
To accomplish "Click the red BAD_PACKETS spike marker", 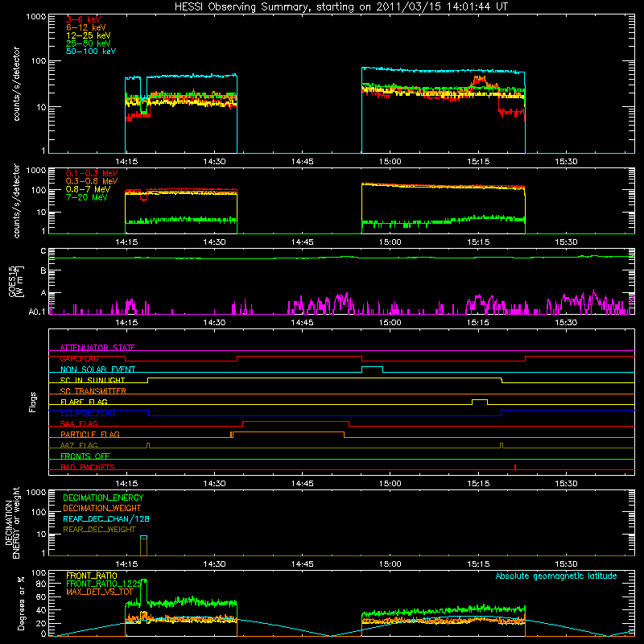I will coord(515,467).
